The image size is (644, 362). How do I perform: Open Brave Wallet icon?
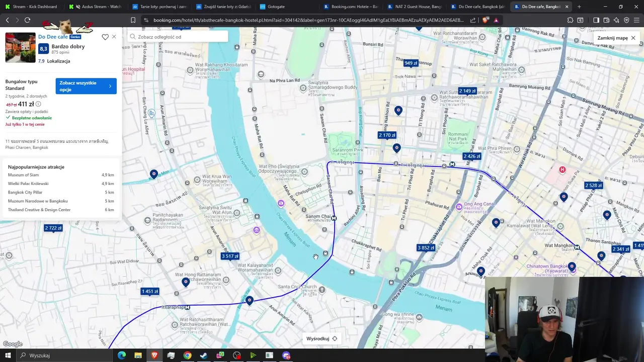(606, 20)
